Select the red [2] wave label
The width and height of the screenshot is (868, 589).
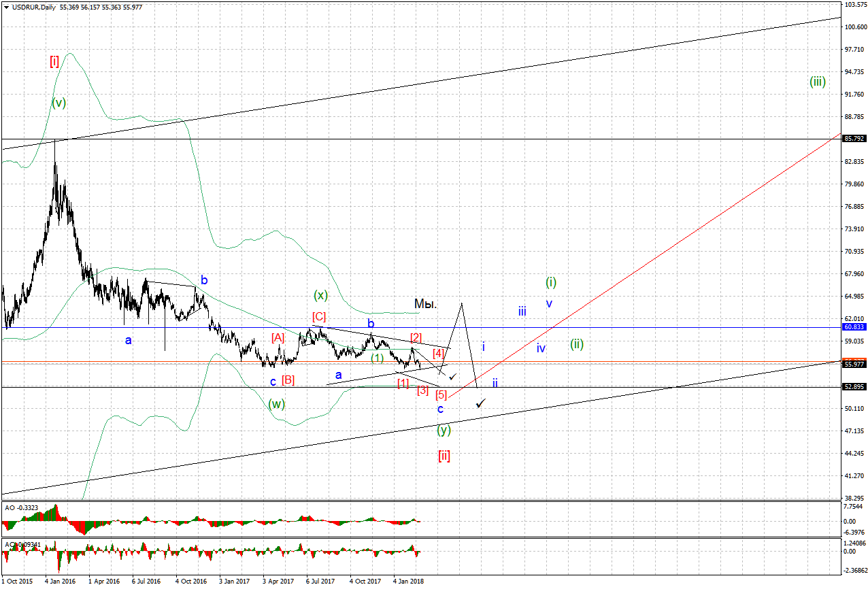point(416,338)
